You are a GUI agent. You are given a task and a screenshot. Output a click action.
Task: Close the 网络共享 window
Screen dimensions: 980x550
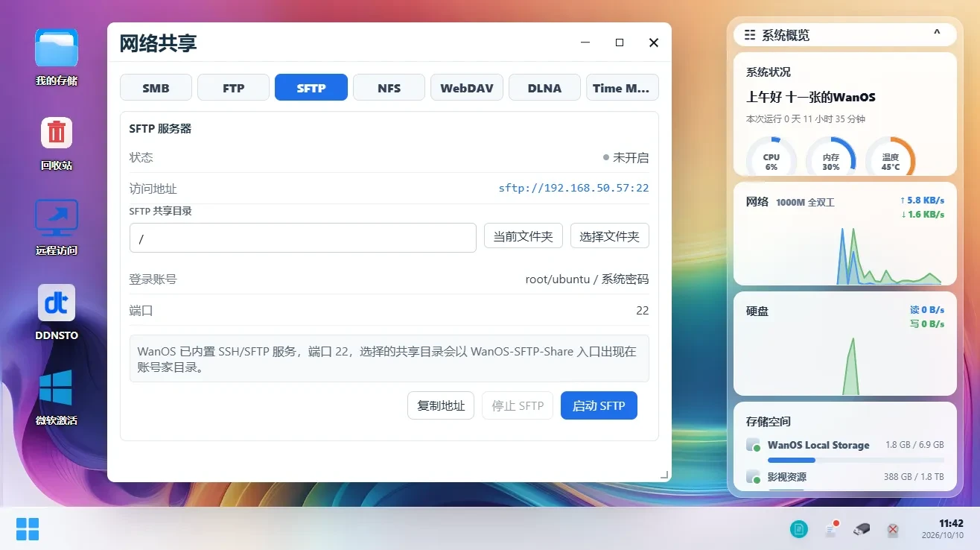point(654,43)
